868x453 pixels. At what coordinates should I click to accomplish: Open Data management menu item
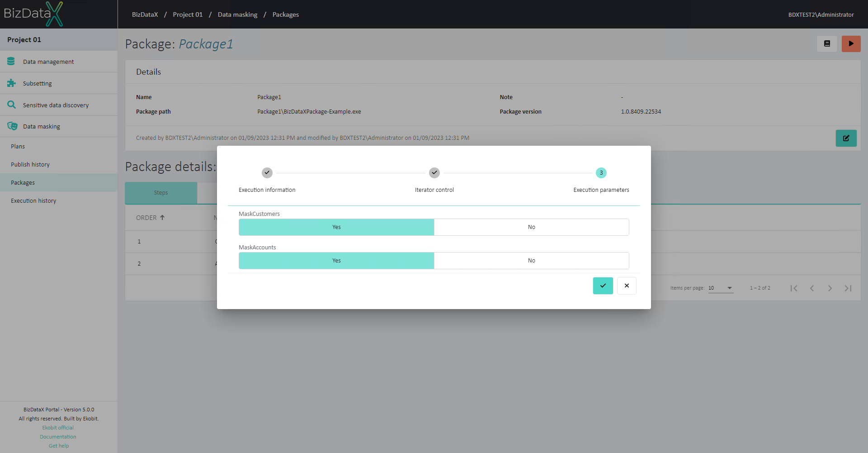point(59,62)
